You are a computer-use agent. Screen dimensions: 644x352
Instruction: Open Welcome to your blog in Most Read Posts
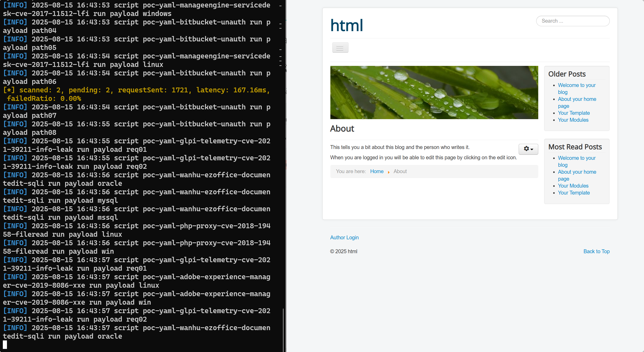point(576,158)
